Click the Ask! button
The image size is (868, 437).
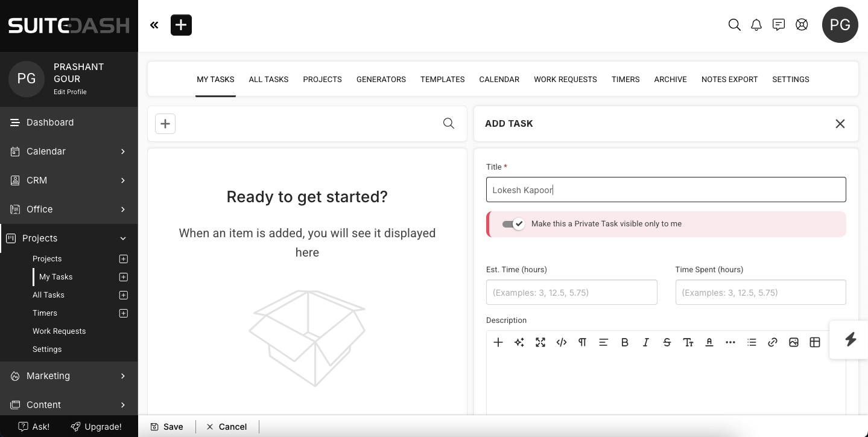coord(34,427)
